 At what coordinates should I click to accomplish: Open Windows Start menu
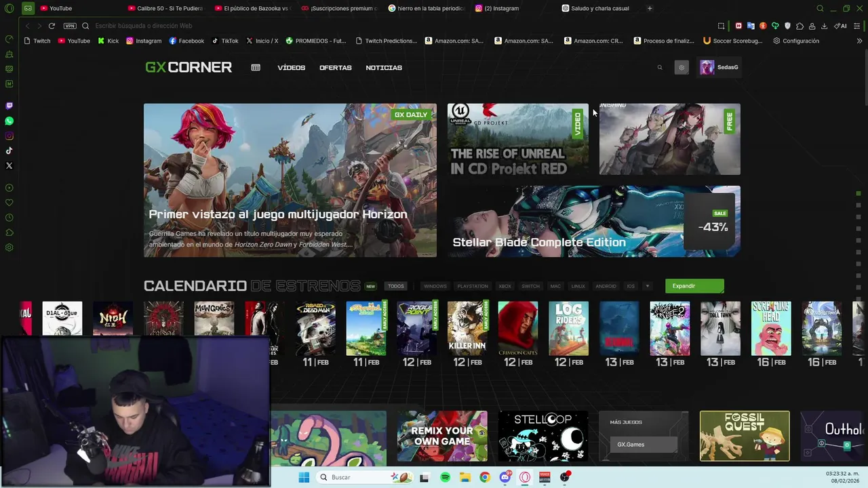pos(304,477)
